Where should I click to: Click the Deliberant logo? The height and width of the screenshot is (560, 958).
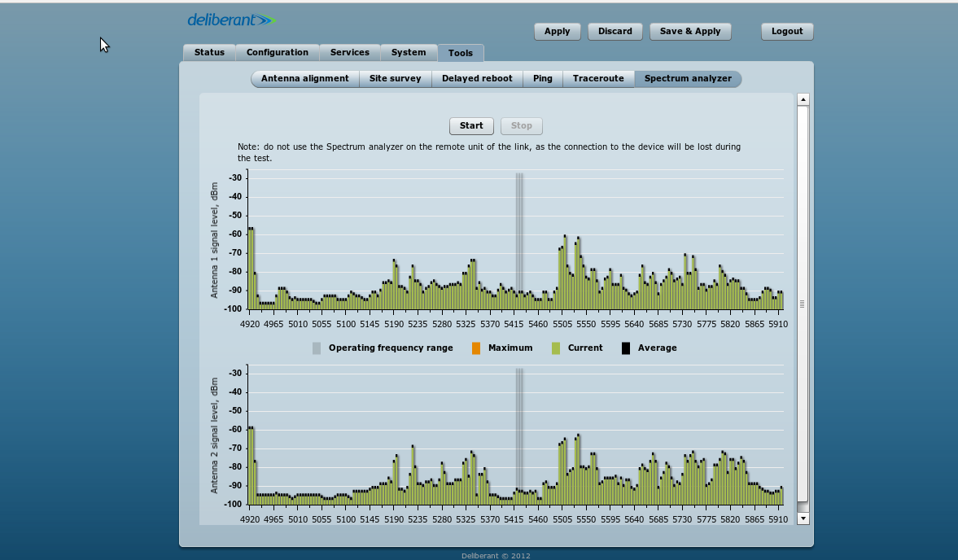click(231, 20)
